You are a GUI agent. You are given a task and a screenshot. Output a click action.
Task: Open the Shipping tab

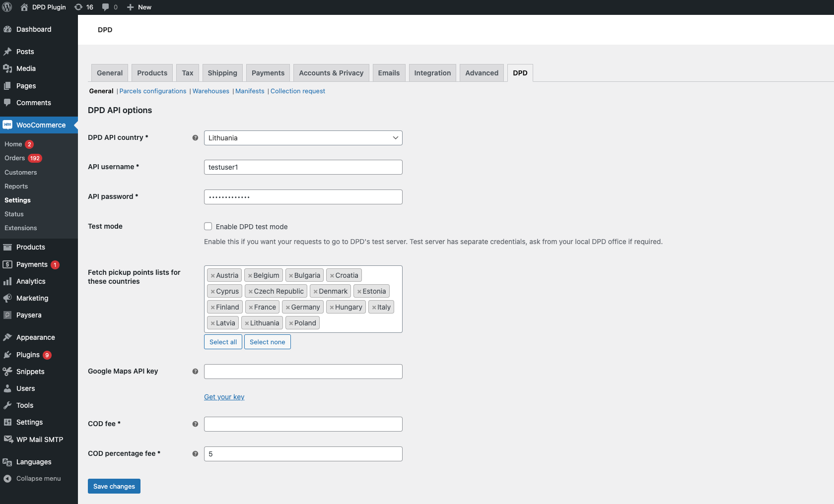(x=222, y=73)
